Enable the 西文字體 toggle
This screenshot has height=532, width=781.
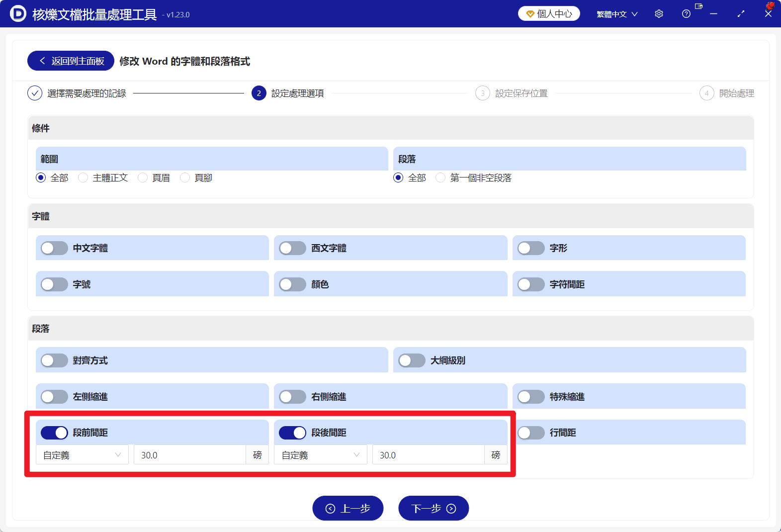click(x=293, y=248)
